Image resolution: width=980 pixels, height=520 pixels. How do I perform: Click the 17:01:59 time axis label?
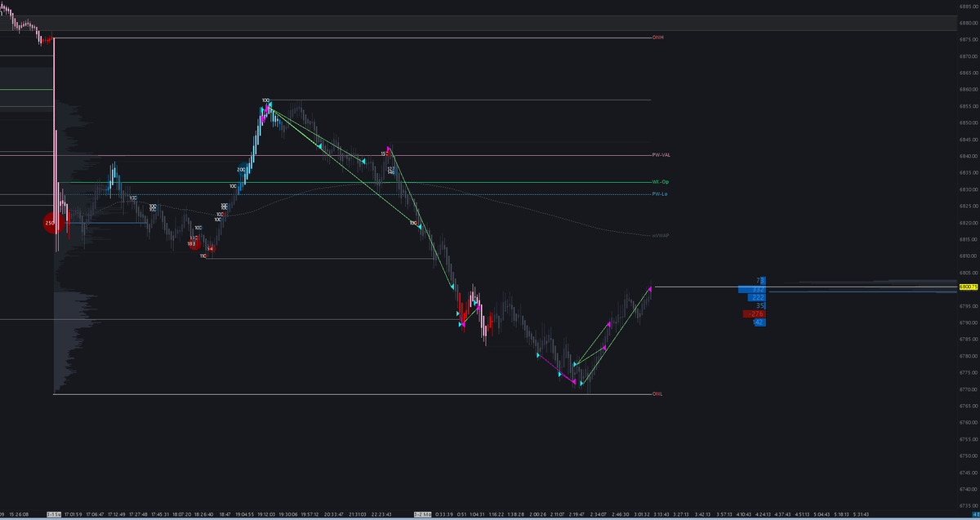(x=74, y=515)
